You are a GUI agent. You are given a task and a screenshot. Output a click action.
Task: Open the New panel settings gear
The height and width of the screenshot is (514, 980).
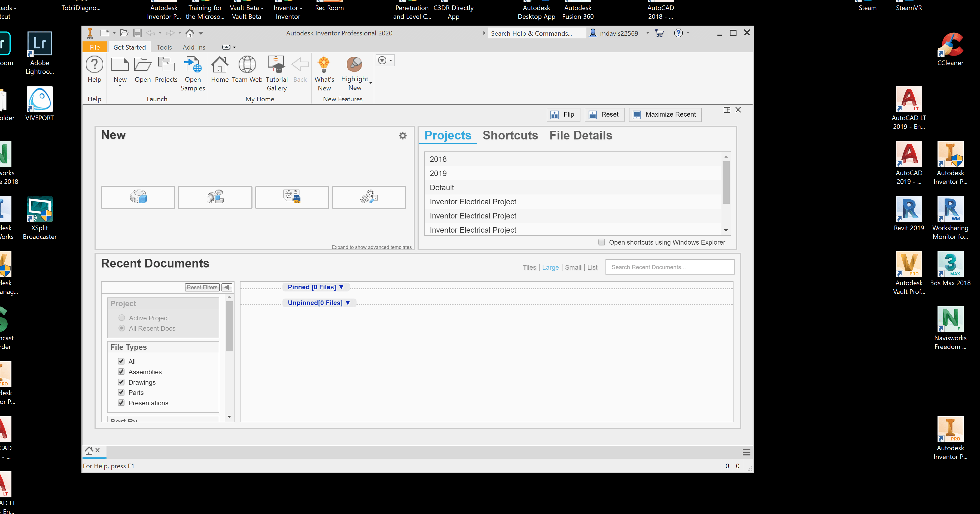(x=403, y=136)
